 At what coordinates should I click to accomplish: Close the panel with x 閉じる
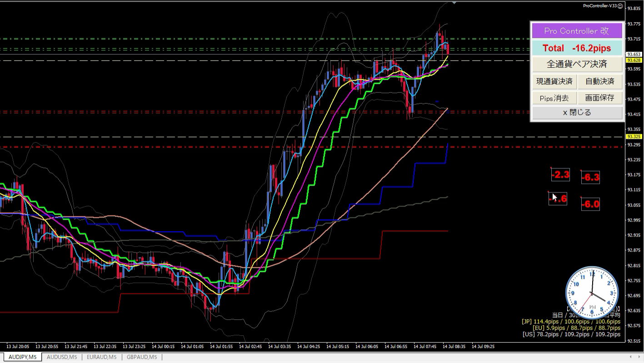coord(577,113)
